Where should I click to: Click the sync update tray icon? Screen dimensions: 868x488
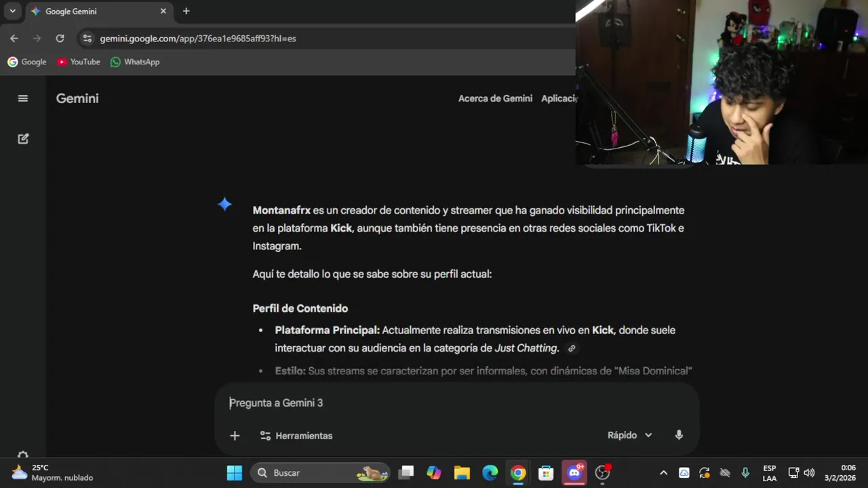pyautogui.click(x=705, y=473)
